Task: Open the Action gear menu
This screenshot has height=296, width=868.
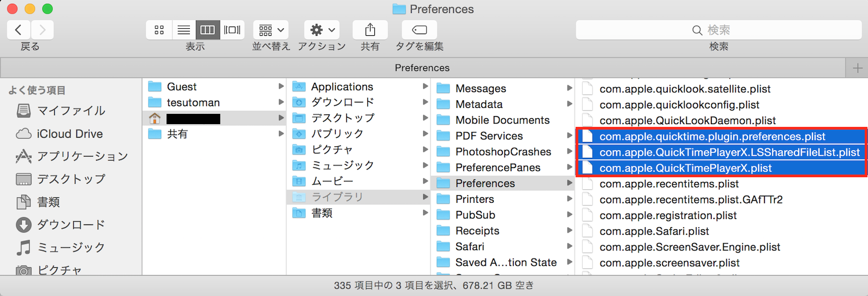Action: (322, 30)
